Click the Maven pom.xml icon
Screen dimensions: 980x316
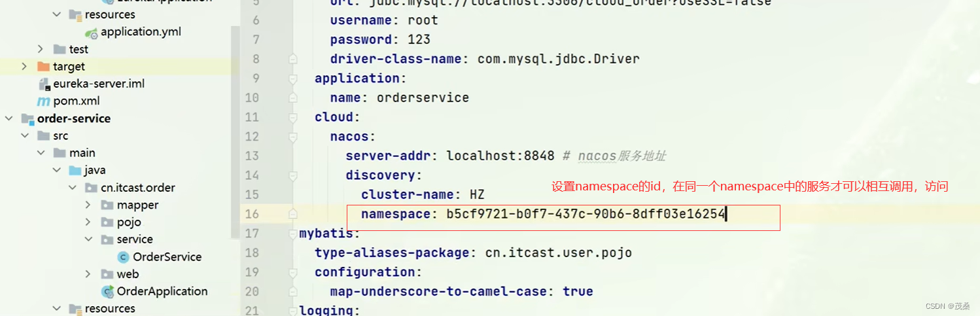[x=44, y=101]
